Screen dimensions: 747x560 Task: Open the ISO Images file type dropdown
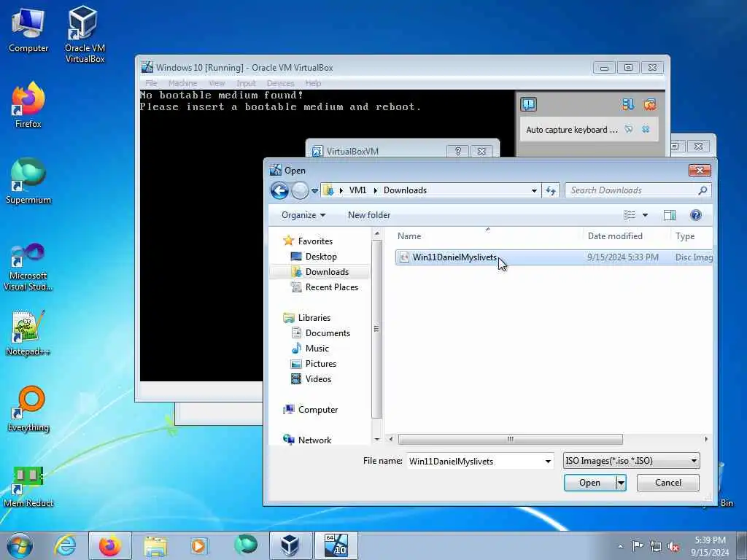coord(631,461)
